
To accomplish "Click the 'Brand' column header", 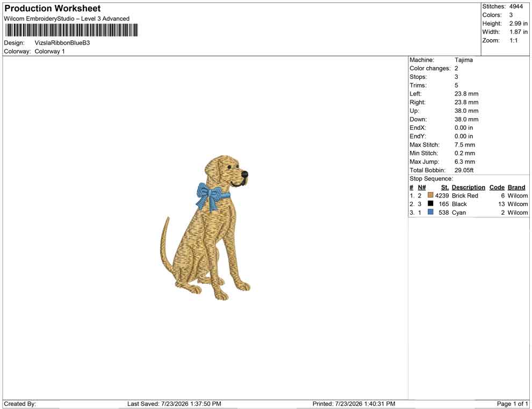I will coord(516,187).
